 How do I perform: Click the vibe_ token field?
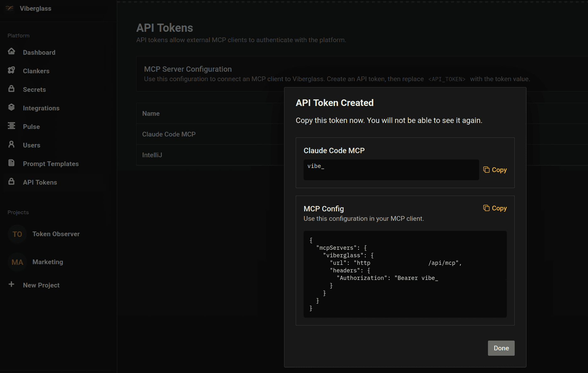click(391, 170)
